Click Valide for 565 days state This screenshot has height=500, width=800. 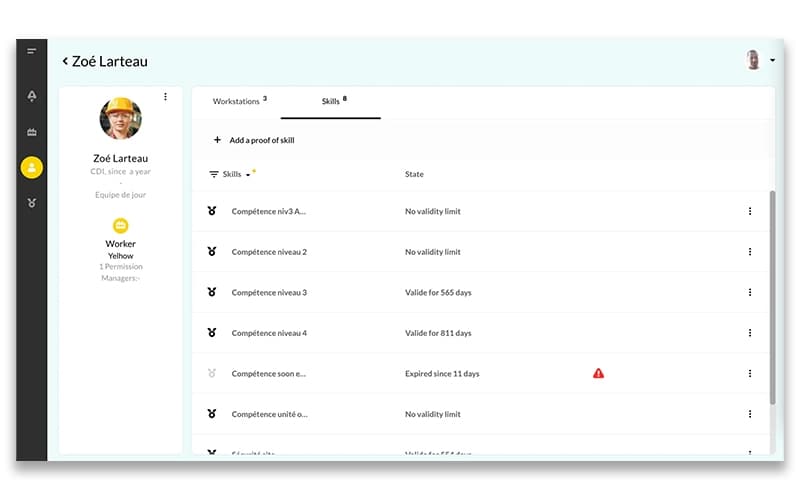tap(438, 292)
